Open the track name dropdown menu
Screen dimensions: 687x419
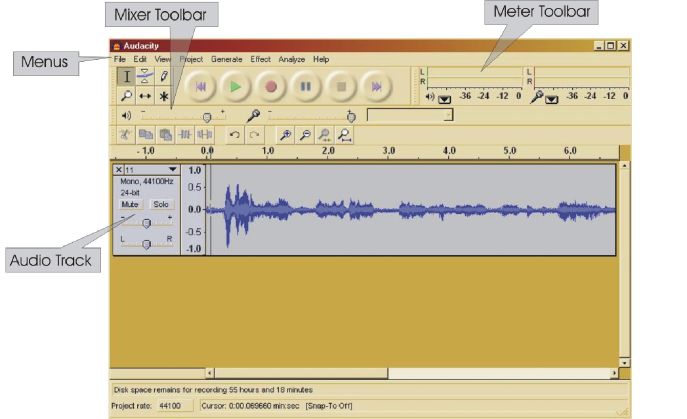pos(173,169)
